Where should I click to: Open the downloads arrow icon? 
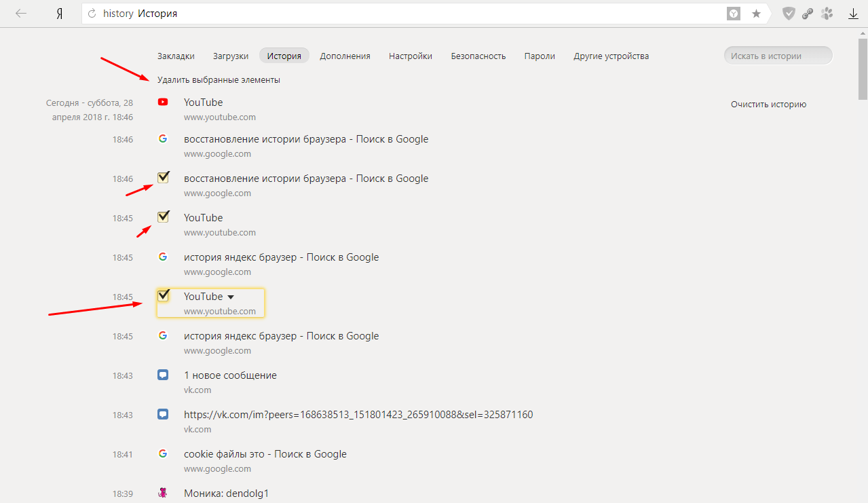click(854, 14)
